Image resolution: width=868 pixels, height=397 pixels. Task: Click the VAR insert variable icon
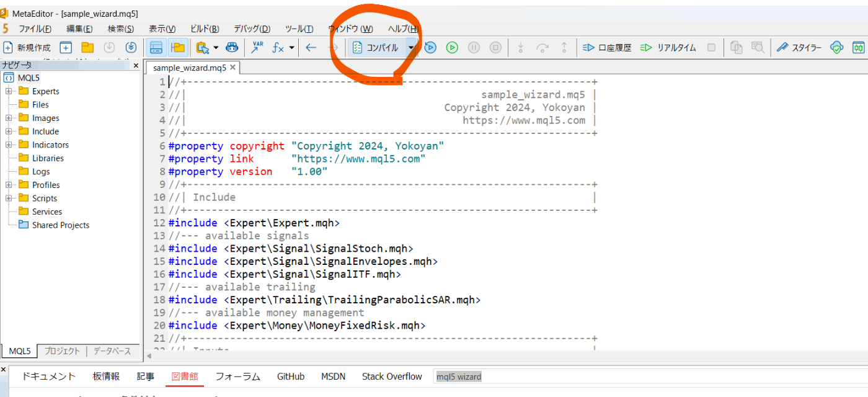pyautogui.click(x=257, y=47)
